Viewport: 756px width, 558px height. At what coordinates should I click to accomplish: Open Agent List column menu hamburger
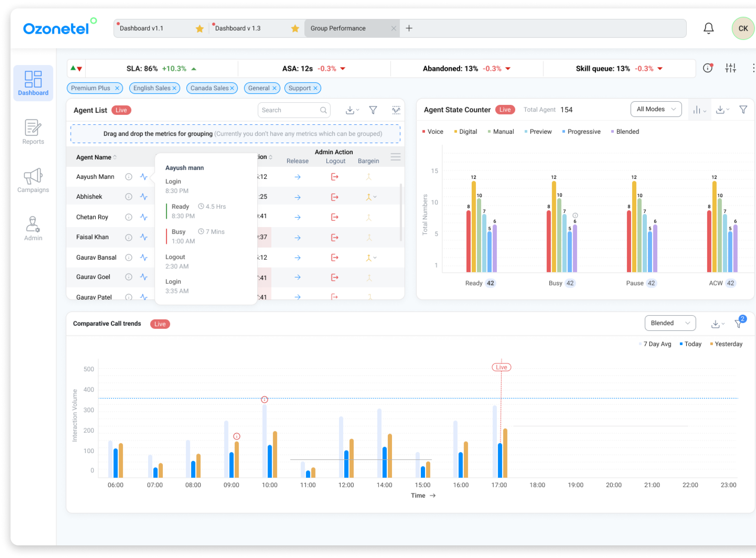coord(396,157)
